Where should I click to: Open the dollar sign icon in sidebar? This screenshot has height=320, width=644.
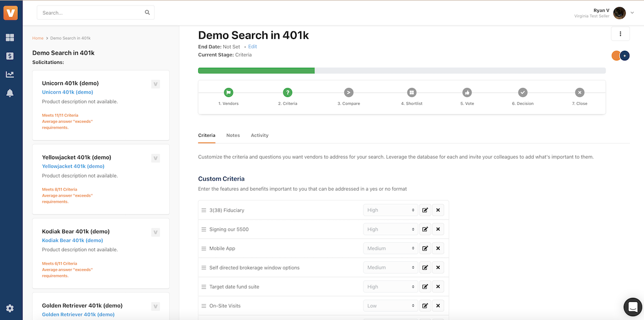coord(10,56)
